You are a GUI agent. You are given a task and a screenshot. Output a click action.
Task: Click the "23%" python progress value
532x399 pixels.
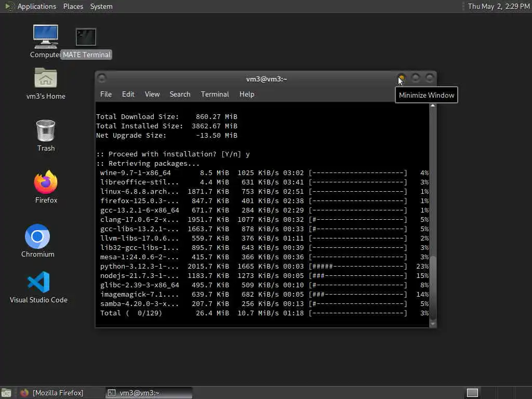pyautogui.click(x=422, y=267)
